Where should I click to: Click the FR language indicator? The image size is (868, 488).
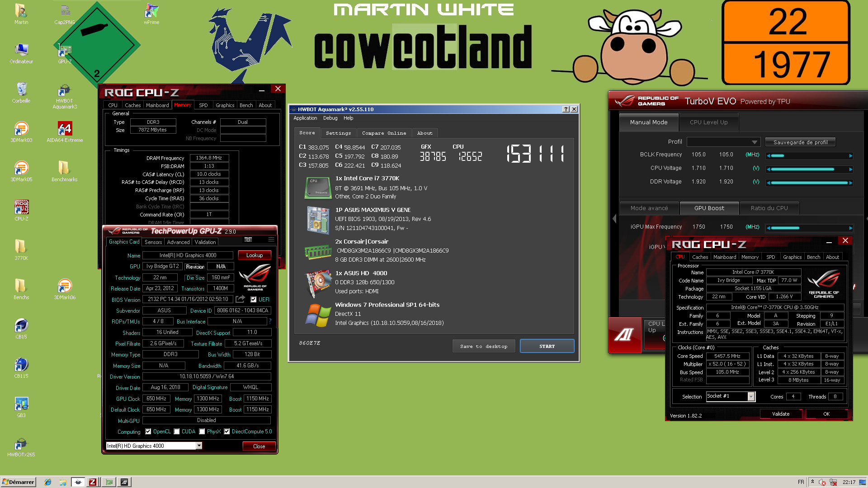point(801,482)
